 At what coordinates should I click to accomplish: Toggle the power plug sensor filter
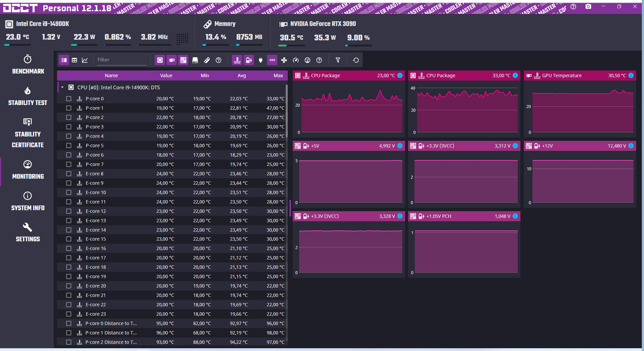pyautogui.click(x=261, y=60)
